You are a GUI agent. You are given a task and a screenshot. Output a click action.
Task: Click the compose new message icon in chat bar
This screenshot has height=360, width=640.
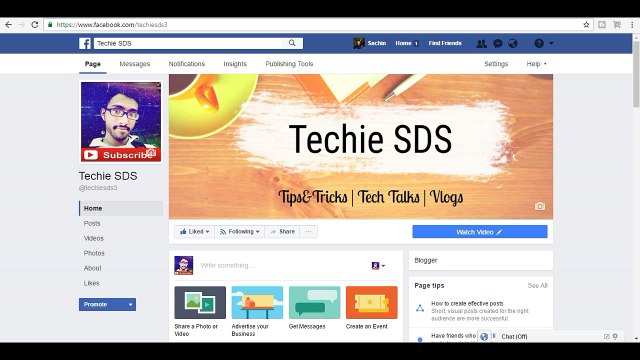point(607,336)
